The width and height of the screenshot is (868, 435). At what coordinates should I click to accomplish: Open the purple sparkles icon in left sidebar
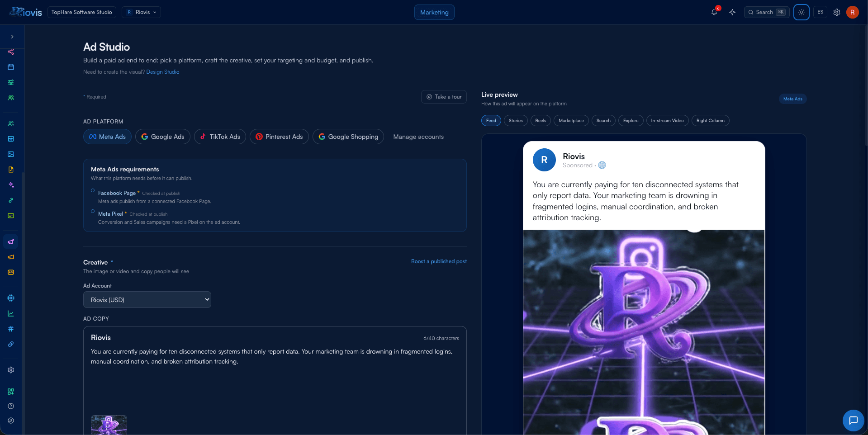[x=11, y=185]
